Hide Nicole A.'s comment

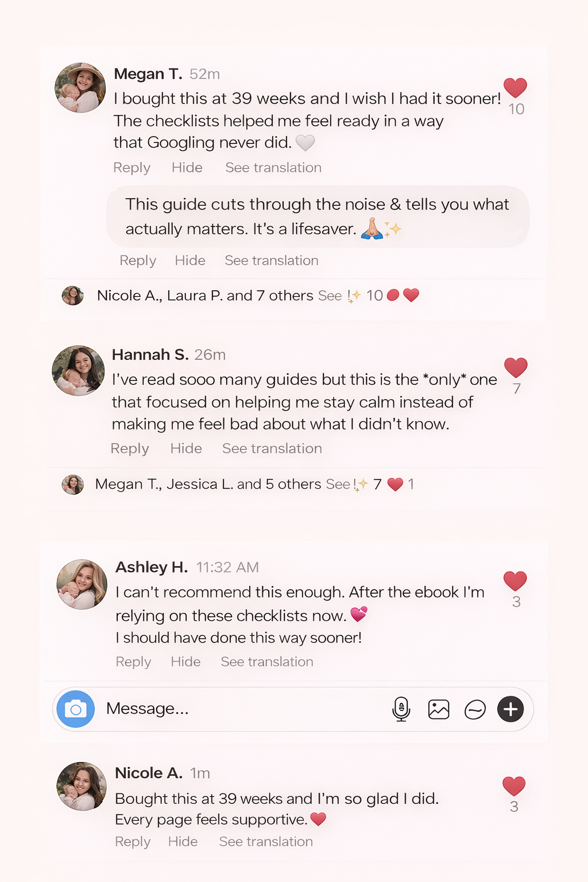183,842
